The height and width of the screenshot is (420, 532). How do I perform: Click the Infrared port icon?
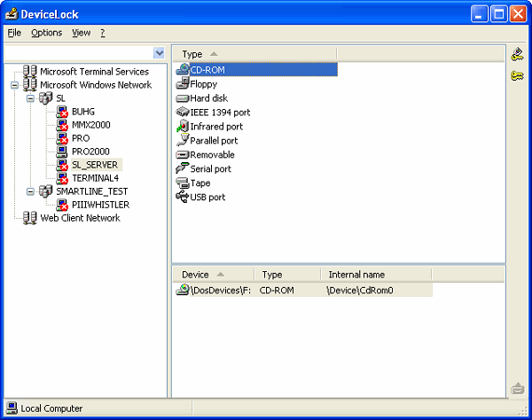pos(183,127)
